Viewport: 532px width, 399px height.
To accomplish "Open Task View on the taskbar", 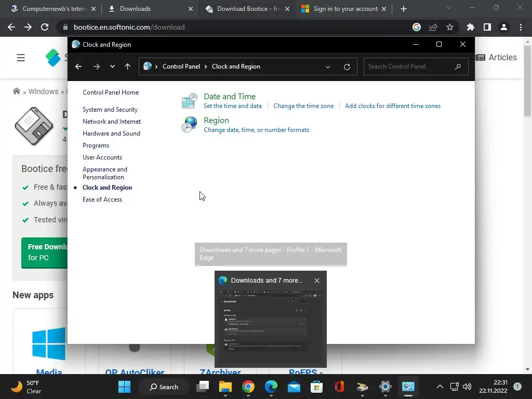I will pos(203,387).
